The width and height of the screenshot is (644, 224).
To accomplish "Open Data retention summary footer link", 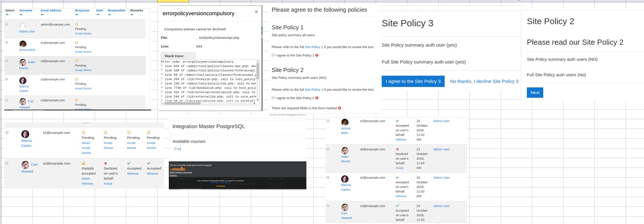I will coord(181,172).
